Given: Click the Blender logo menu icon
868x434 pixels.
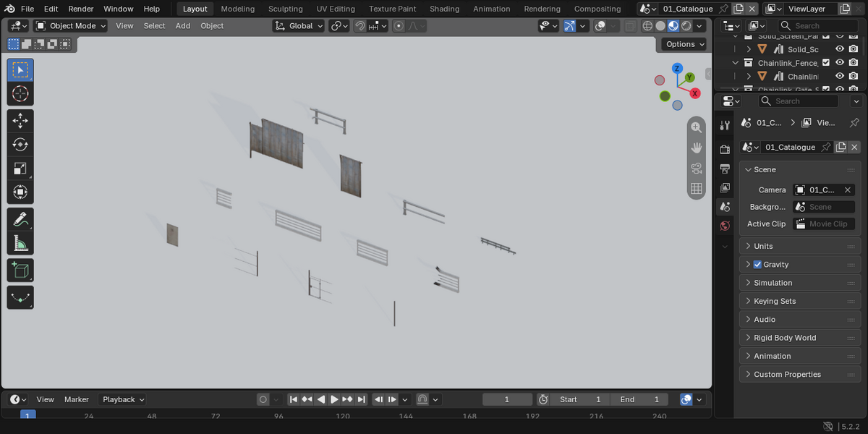Looking at the screenshot, I should (8, 9).
